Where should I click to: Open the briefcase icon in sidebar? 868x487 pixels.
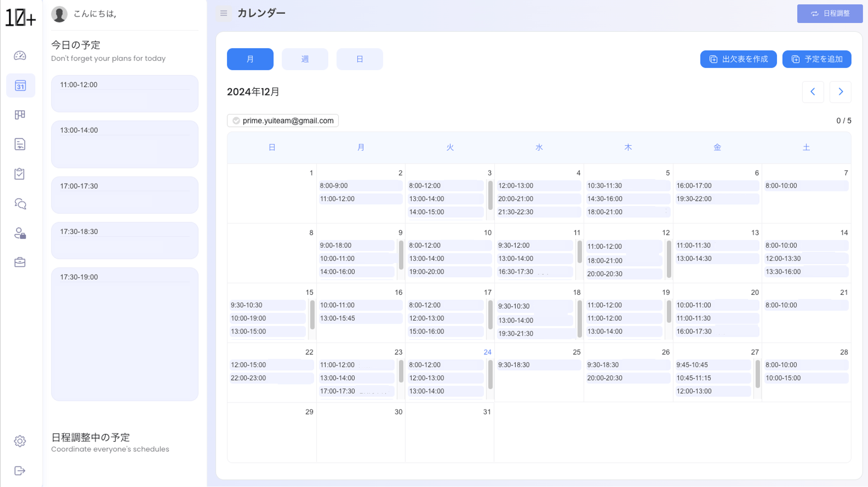point(20,262)
